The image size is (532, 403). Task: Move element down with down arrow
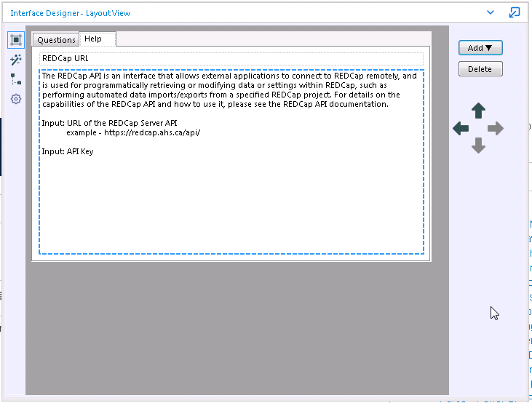(478, 145)
